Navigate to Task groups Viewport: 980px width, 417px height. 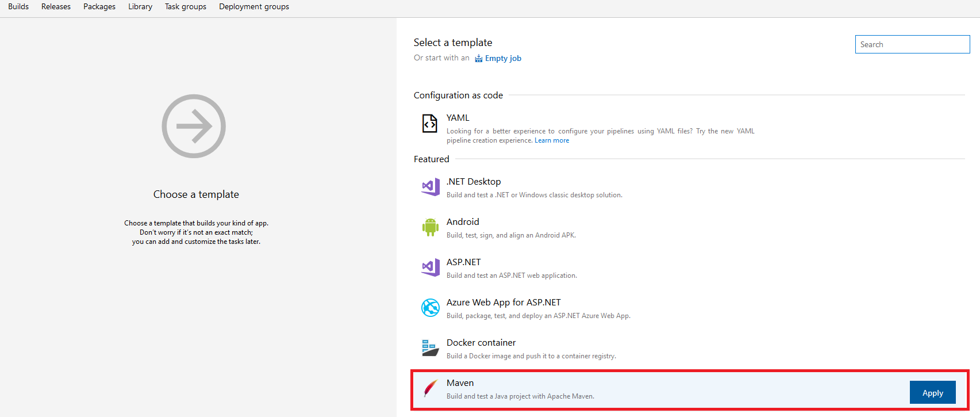pos(186,7)
